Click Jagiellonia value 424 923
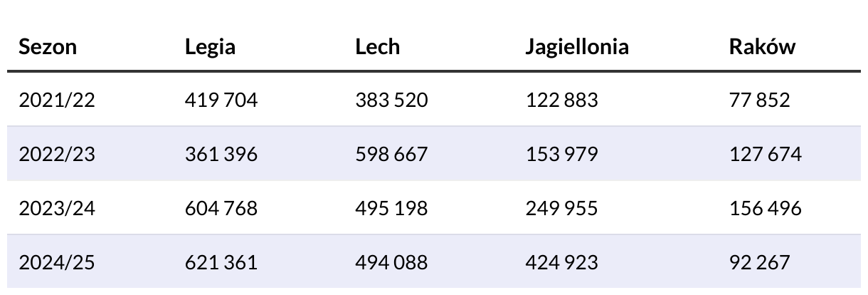This screenshot has height=295, width=868. pyautogui.click(x=562, y=262)
